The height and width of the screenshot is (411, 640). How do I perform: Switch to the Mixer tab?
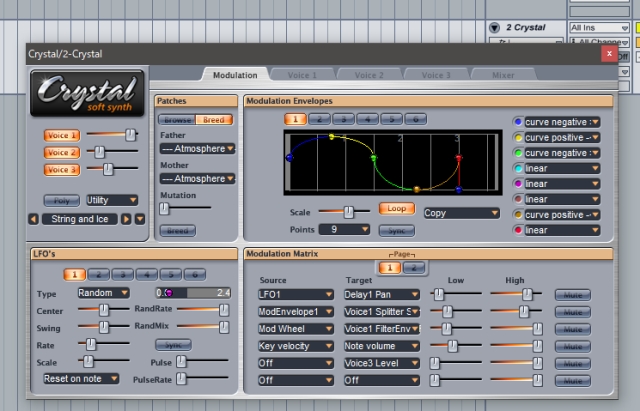coord(503,75)
